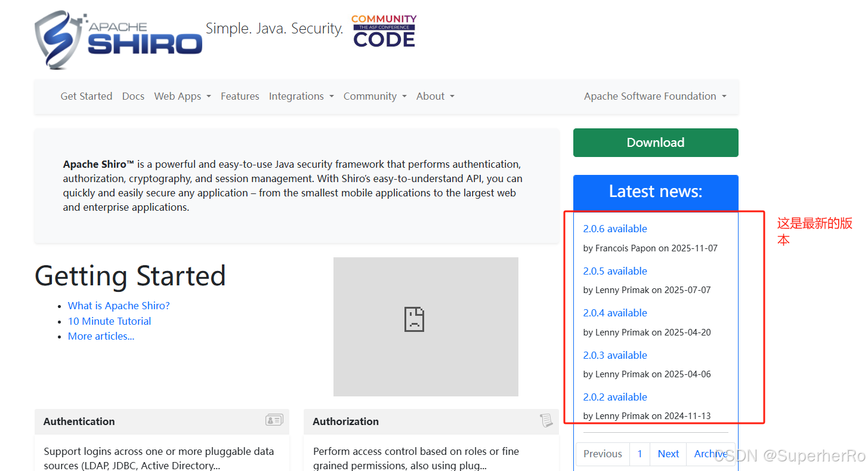The width and height of the screenshot is (868, 471).
Task: Open Get Started in navbar
Action: [x=87, y=96]
